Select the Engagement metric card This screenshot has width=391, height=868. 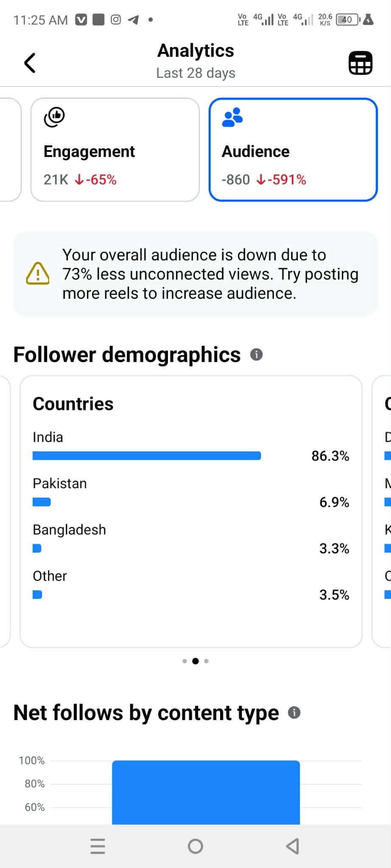coord(115,150)
